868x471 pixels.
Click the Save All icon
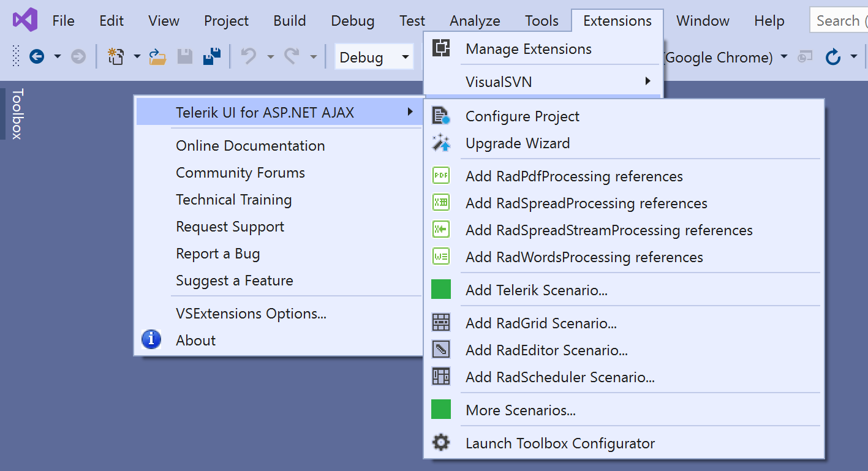(212, 57)
